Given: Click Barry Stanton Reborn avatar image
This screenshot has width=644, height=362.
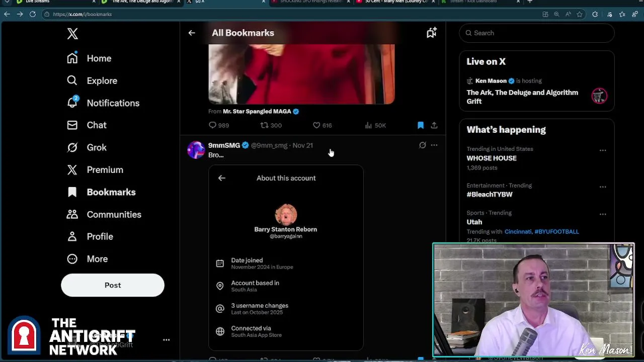Looking at the screenshot, I should coord(286,214).
